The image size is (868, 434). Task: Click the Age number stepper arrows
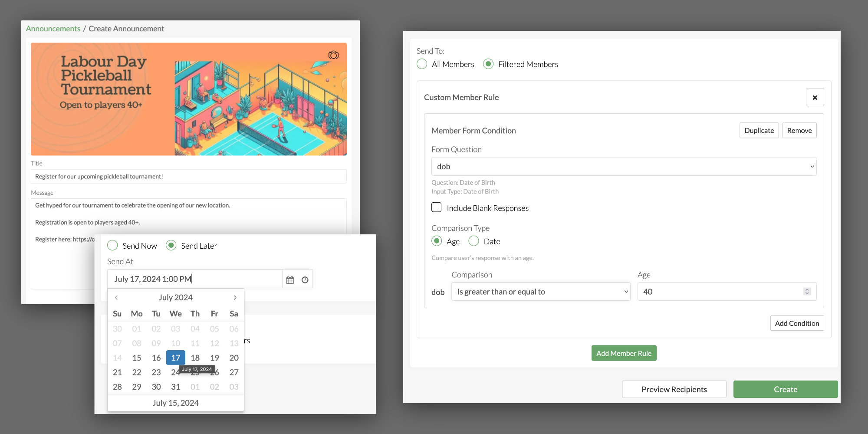(807, 292)
